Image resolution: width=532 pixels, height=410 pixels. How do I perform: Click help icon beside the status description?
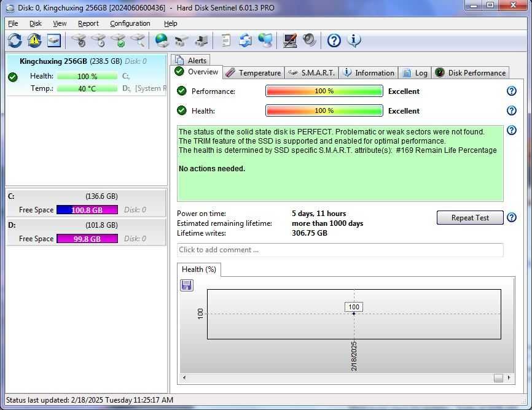[x=511, y=130]
